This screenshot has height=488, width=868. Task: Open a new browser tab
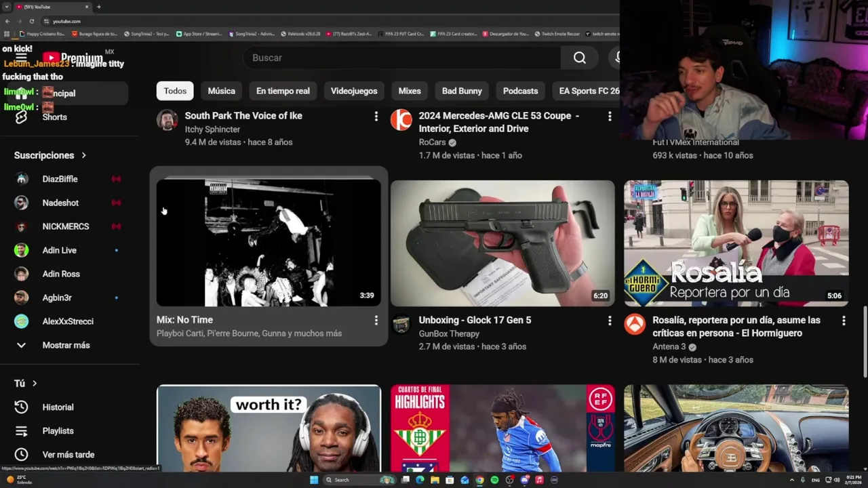99,7
